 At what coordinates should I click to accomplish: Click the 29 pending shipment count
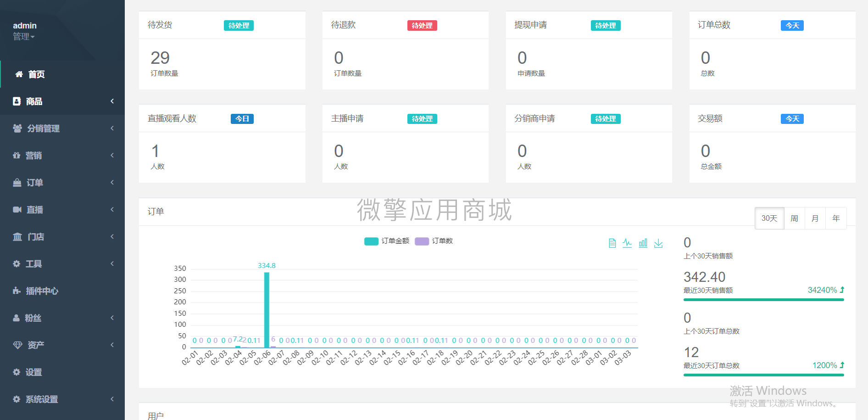click(x=160, y=58)
